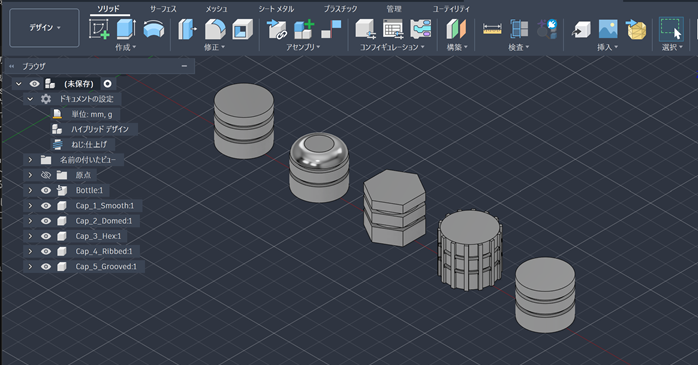This screenshot has height=365, width=698.
Task: Click the Document Settings gear icon
Action: [46, 99]
